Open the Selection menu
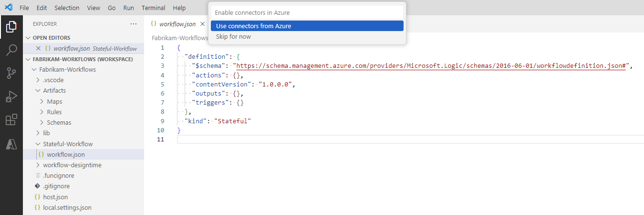The width and height of the screenshot is (644, 215). 67,8
